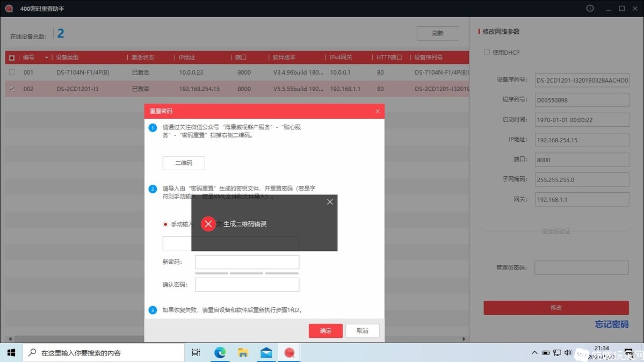Image resolution: width=644 pixels, height=362 pixels.
Task: Confirm with the 确定 button
Action: tap(325, 331)
